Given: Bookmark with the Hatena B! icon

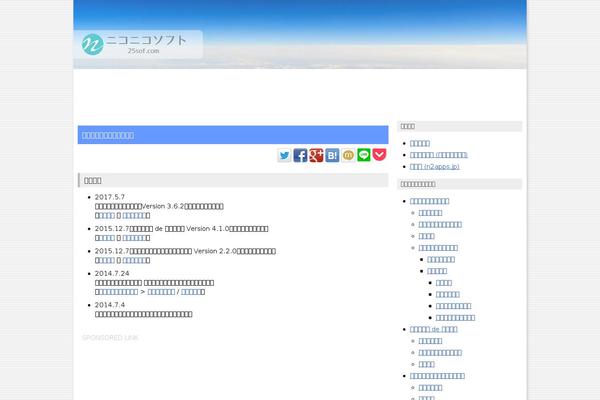Looking at the screenshot, I should pos(332,155).
